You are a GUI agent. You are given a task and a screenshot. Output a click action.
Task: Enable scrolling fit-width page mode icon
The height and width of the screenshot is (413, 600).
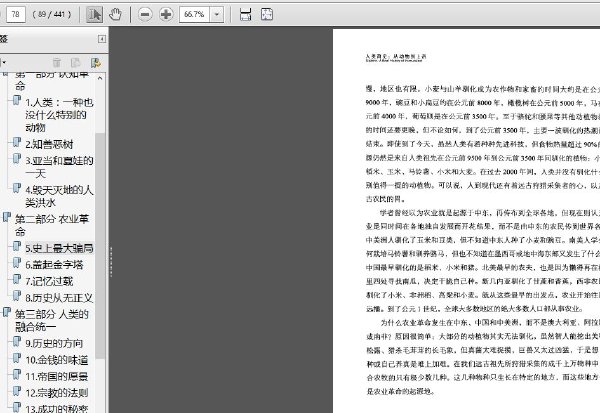[x=245, y=15]
